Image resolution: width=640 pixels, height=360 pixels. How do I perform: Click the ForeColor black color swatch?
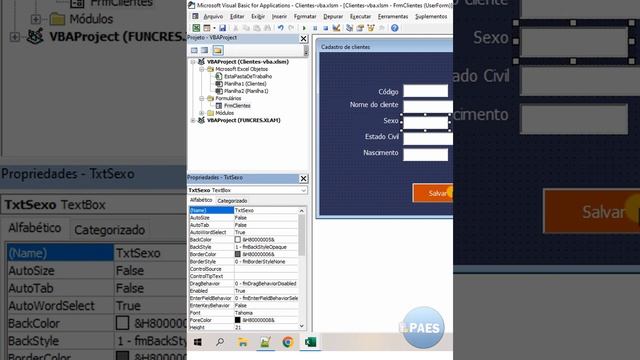click(238, 320)
